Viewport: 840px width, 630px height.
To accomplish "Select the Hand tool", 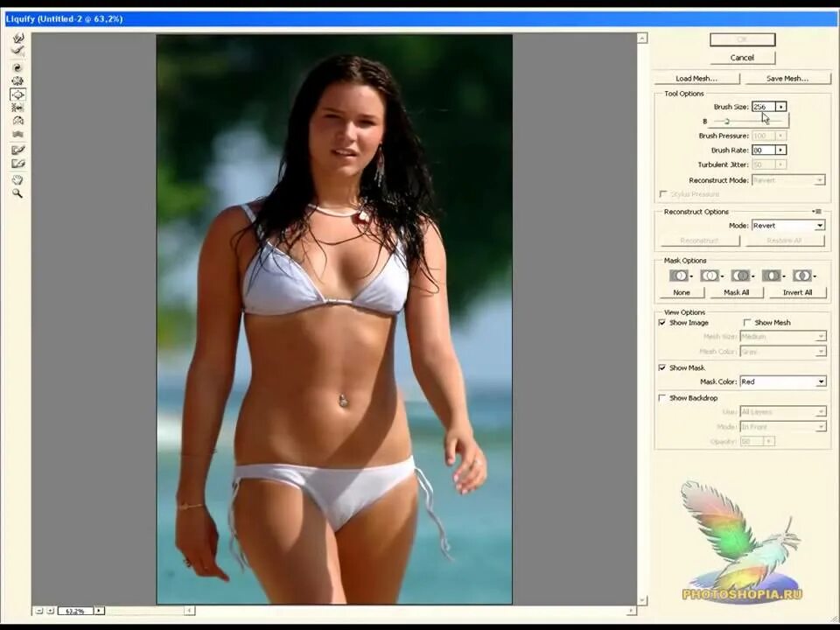I will (x=17, y=180).
